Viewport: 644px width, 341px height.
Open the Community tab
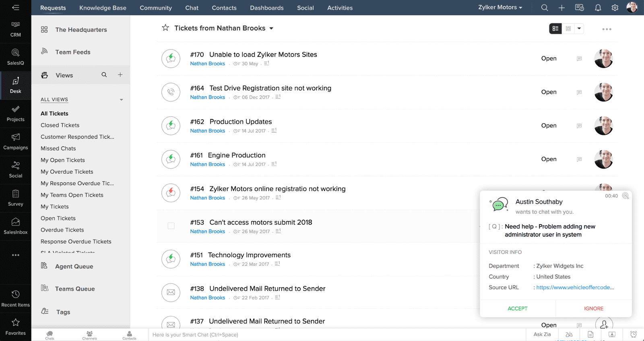tap(156, 8)
